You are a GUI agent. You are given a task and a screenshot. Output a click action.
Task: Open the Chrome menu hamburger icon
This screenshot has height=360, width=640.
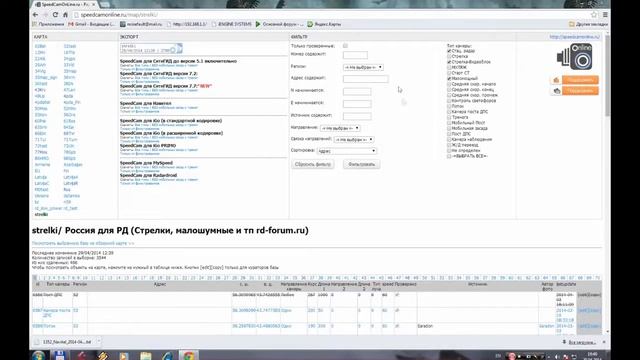click(605, 15)
